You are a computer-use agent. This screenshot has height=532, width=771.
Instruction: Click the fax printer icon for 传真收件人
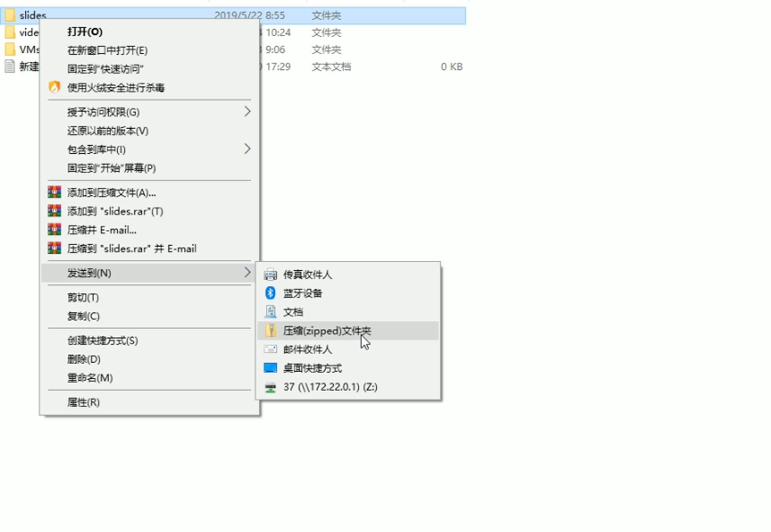(x=270, y=275)
